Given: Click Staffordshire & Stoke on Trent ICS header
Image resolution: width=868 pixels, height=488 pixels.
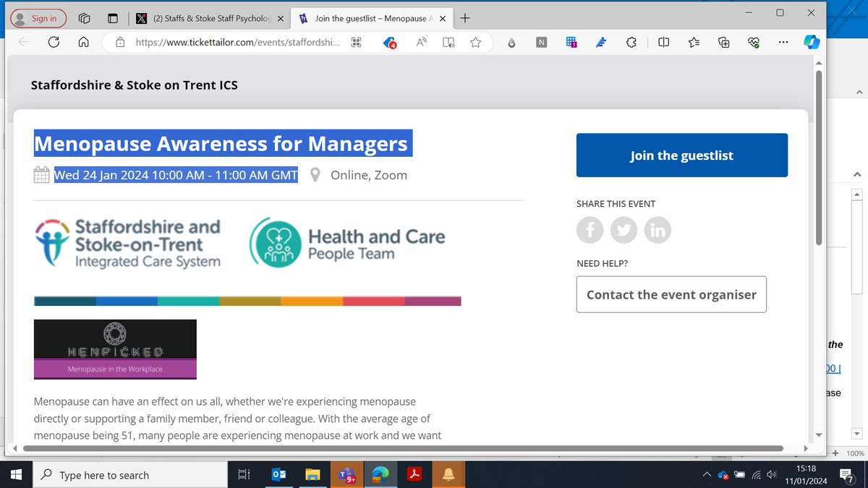Looking at the screenshot, I should tap(135, 85).
